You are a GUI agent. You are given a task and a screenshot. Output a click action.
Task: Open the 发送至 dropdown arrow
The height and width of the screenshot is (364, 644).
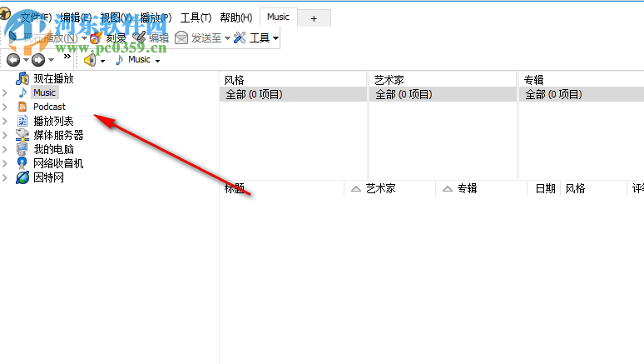[227, 38]
